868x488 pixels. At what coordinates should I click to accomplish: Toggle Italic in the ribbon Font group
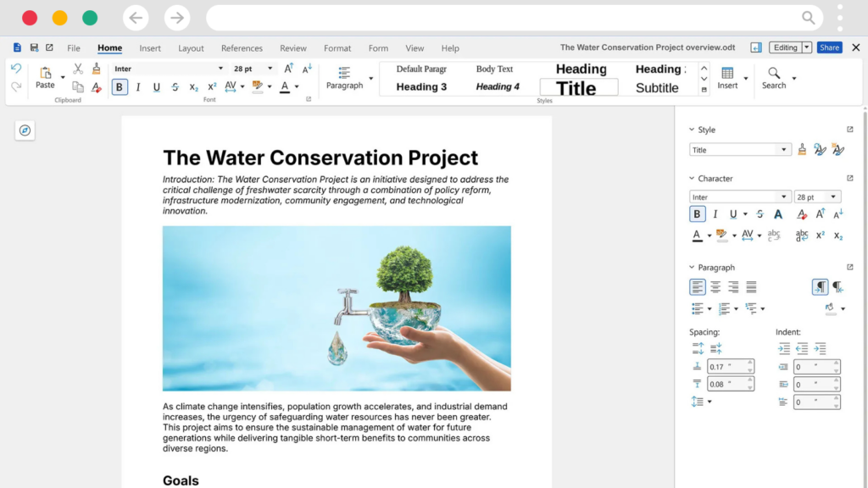(x=138, y=87)
